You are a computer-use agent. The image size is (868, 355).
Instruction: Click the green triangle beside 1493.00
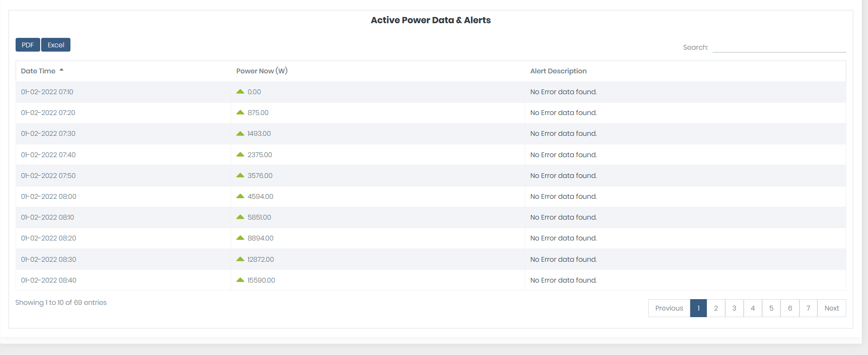pyautogui.click(x=240, y=133)
